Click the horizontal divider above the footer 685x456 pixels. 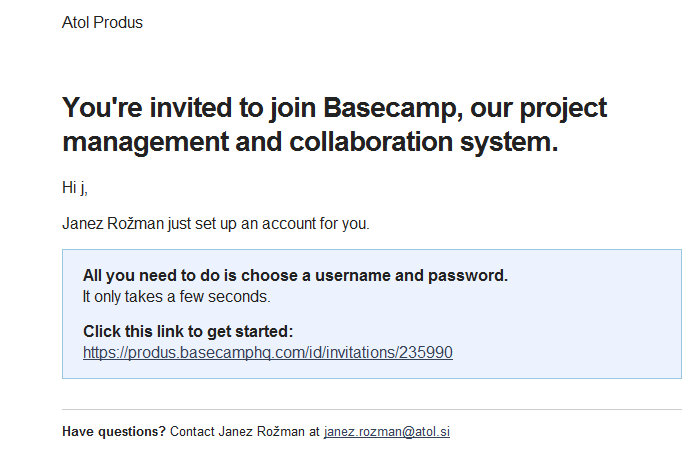[x=371, y=409]
